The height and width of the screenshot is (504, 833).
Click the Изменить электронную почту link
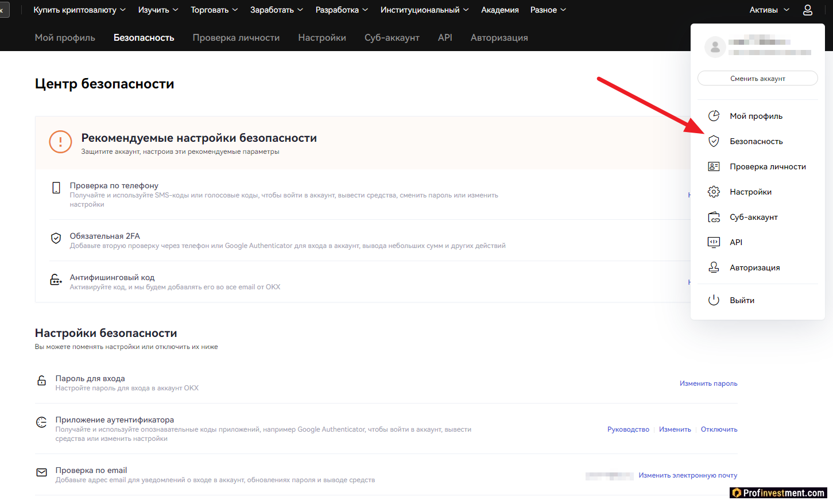tap(688, 475)
